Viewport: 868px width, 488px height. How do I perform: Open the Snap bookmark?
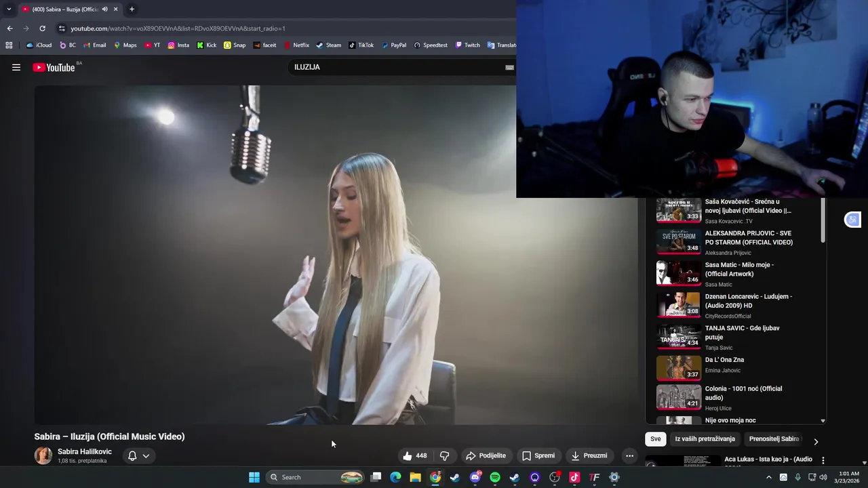235,45
